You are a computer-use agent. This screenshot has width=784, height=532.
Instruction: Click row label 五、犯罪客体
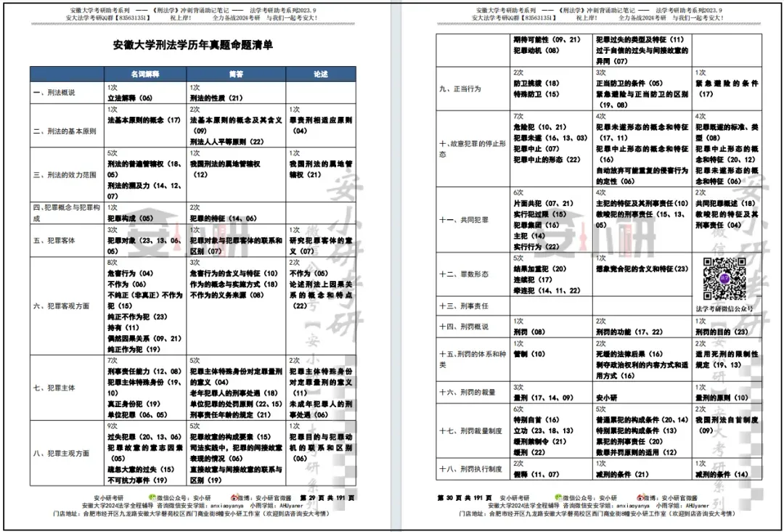pyautogui.click(x=54, y=240)
